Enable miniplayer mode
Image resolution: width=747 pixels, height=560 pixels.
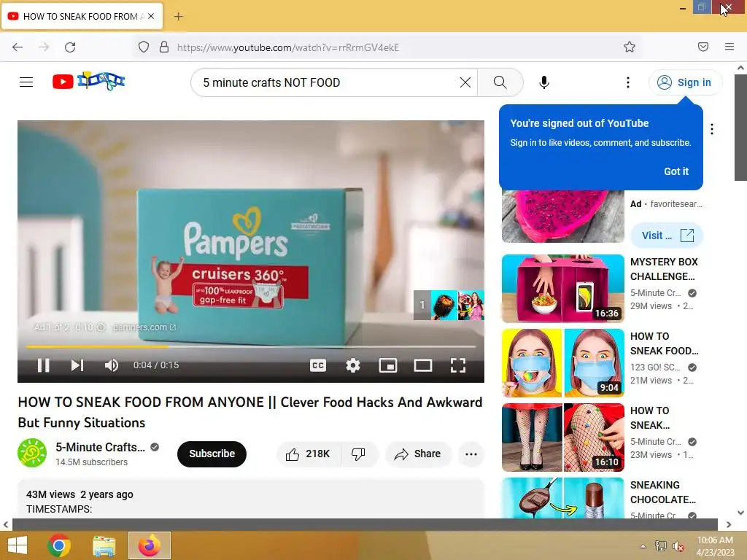pos(388,365)
